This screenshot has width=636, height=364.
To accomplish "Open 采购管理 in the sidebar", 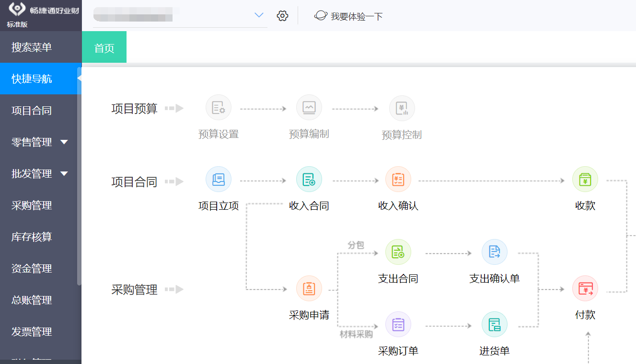I will [x=41, y=205].
